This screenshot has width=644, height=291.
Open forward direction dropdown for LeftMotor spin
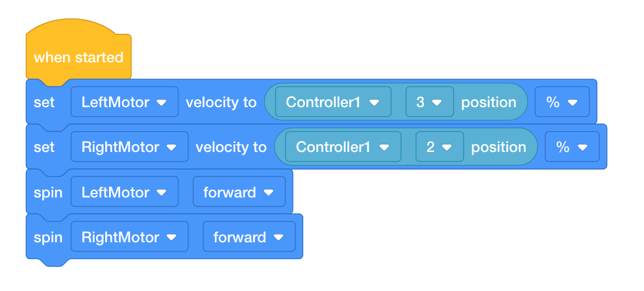pyautogui.click(x=239, y=192)
